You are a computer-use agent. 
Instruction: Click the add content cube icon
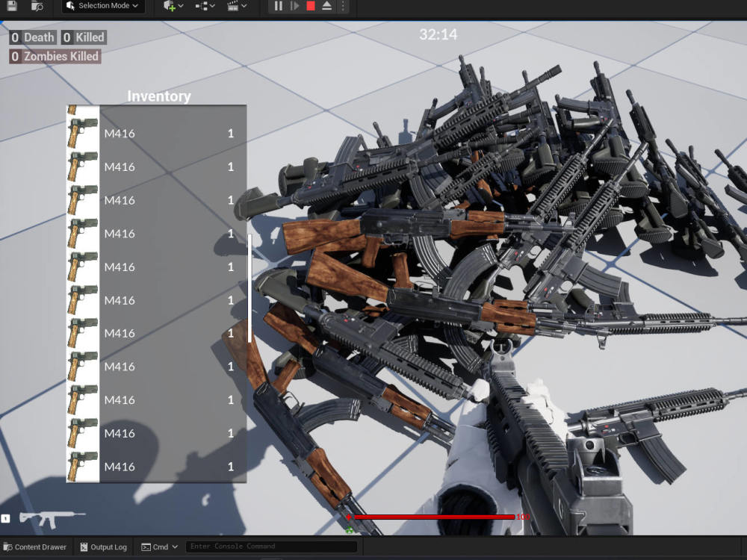pyautogui.click(x=169, y=6)
